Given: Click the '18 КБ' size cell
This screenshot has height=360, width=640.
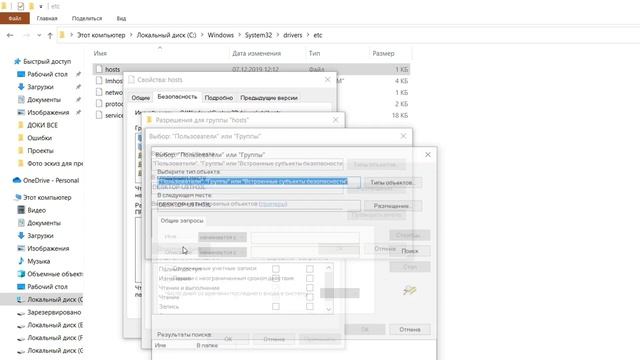Looking at the screenshot, I should [x=400, y=116].
